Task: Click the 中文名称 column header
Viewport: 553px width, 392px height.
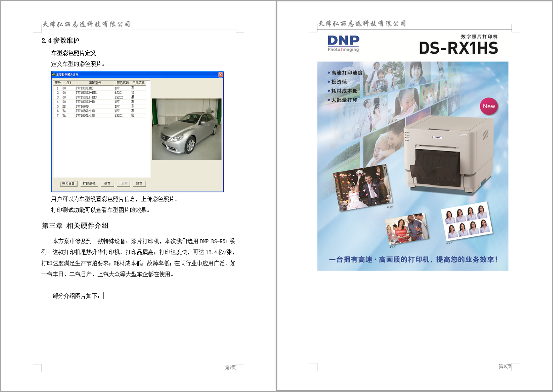Action: tap(138, 83)
